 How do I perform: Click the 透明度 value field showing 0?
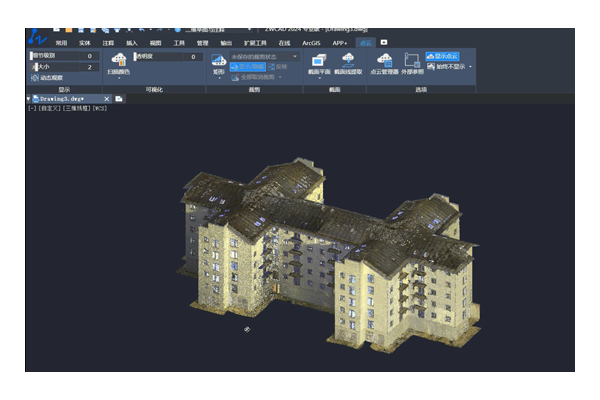click(193, 57)
